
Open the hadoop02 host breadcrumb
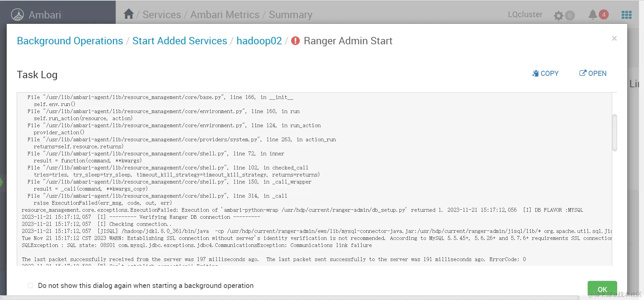tap(259, 41)
